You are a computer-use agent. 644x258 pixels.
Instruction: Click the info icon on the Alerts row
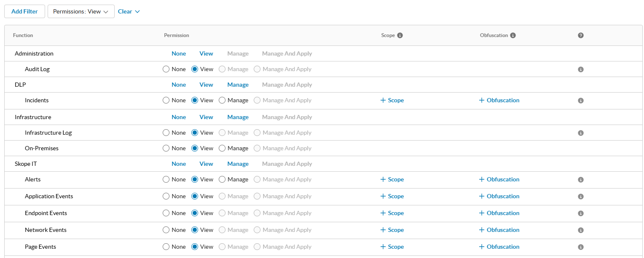[580, 179]
